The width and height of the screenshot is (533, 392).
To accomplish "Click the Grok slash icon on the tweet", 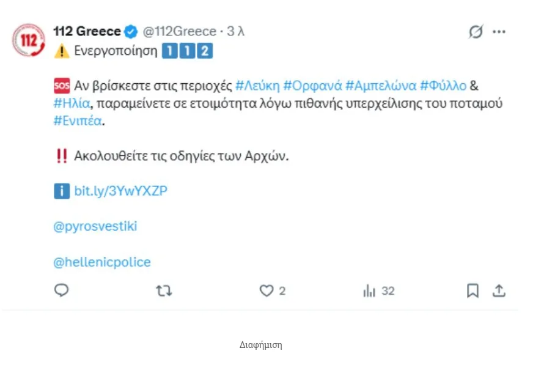I will [477, 31].
